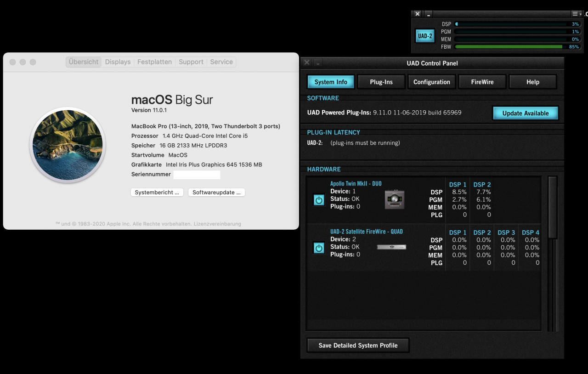Switch to the Displays tab
Image resolution: width=588 pixels, height=374 pixels.
pos(118,62)
